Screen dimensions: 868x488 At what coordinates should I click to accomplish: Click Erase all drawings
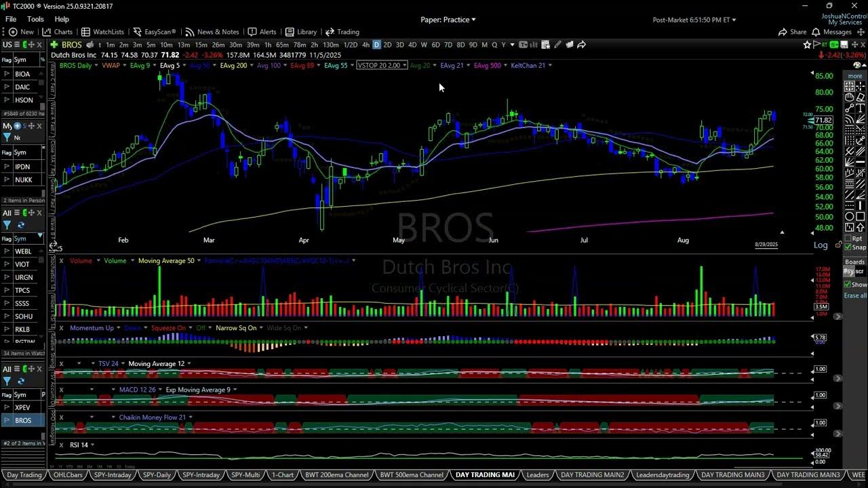854,296
